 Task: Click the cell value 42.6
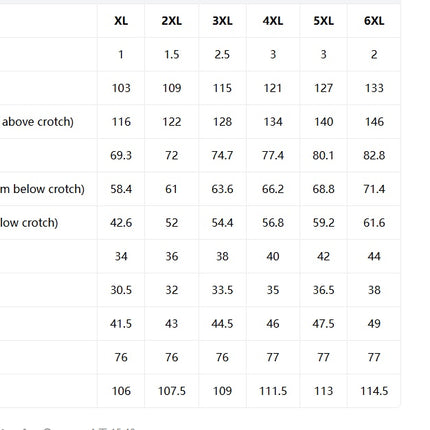tap(121, 223)
